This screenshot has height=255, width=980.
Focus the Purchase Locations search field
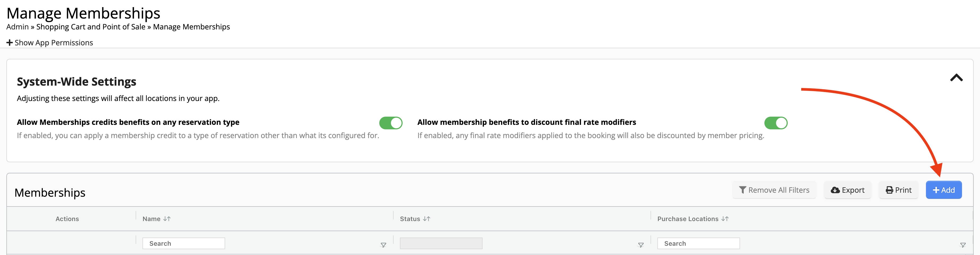[x=698, y=243]
